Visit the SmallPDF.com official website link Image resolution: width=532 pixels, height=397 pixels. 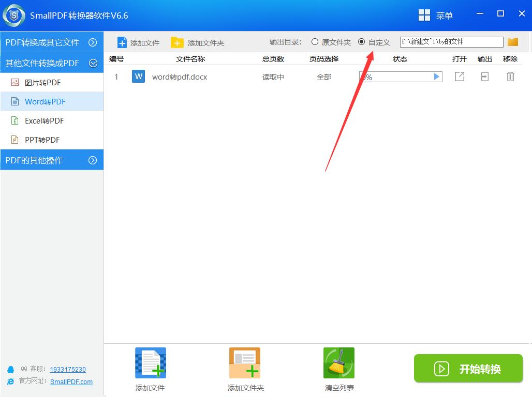click(x=71, y=382)
